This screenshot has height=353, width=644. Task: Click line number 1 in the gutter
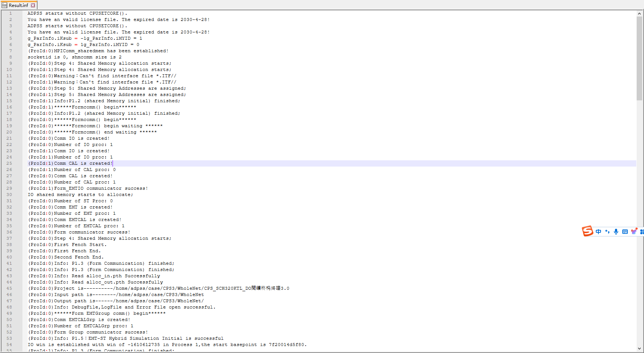point(11,13)
